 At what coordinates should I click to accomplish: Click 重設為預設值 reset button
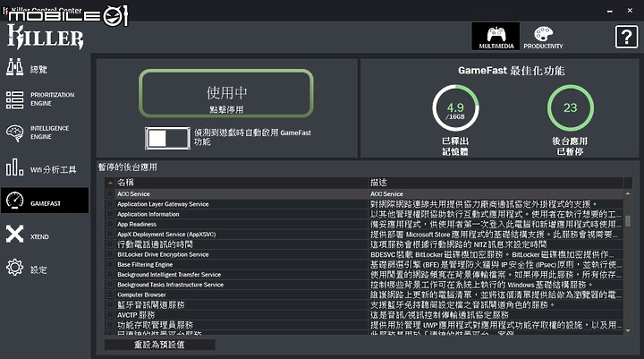(x=160, y=345)
